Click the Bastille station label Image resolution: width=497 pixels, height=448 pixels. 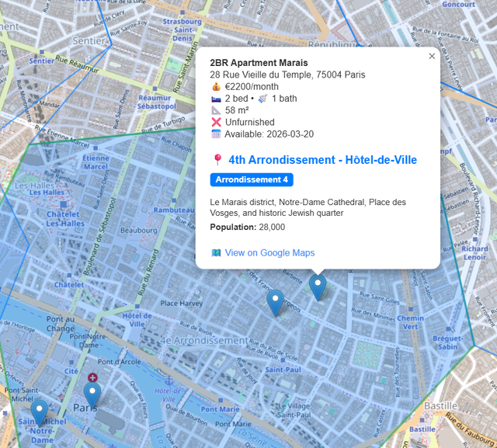[x=422, y=429]
